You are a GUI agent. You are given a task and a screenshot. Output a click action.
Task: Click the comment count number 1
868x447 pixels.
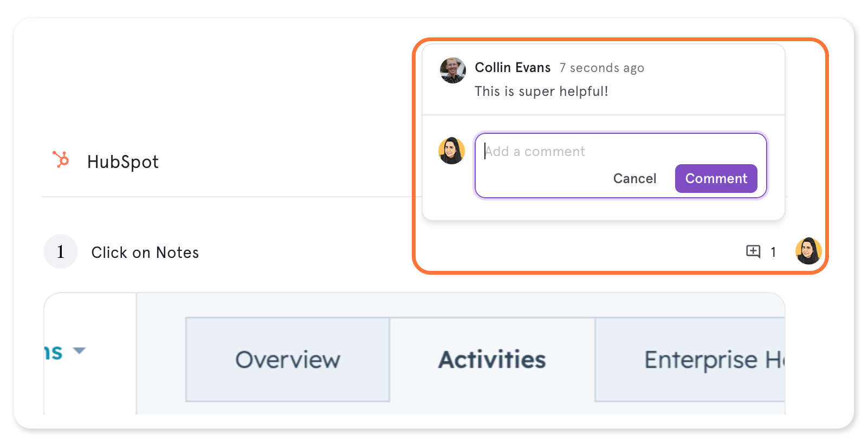click(773, 252)
